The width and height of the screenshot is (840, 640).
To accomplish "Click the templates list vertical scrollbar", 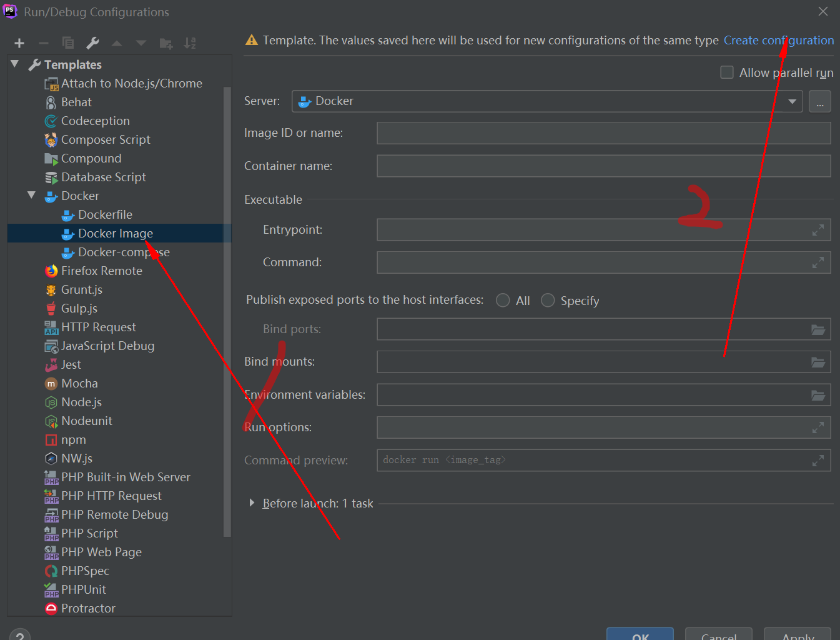I will [227, 312].
